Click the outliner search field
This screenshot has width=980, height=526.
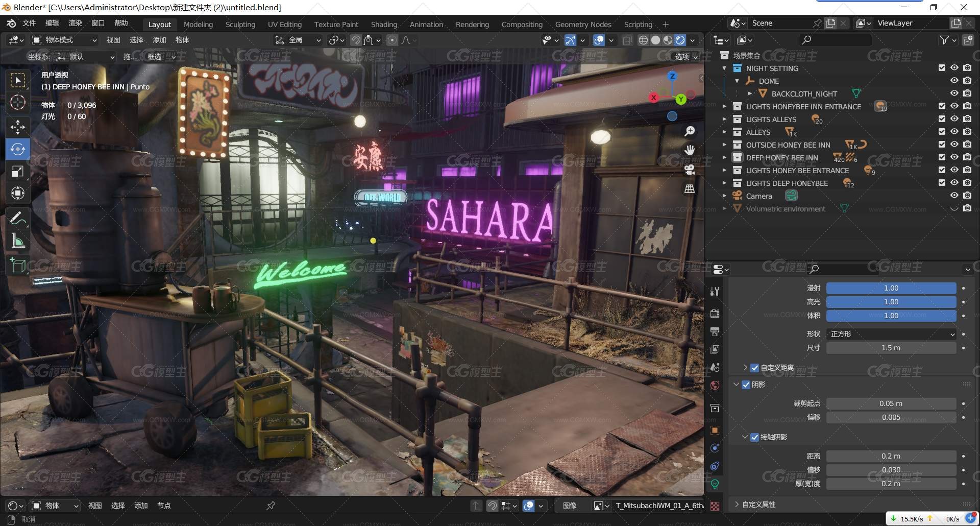point(835,40)
